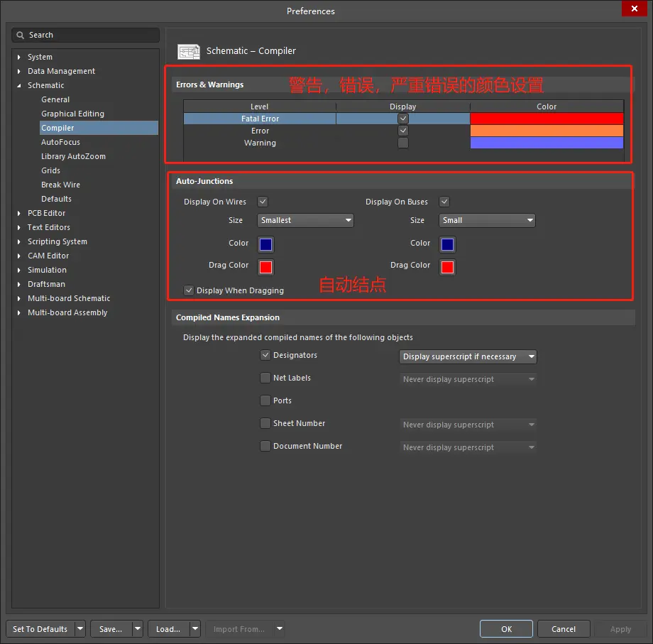Pick the wires junction Color swatch
The width and height of the screenshot is (653, 644).
(265, 244)
